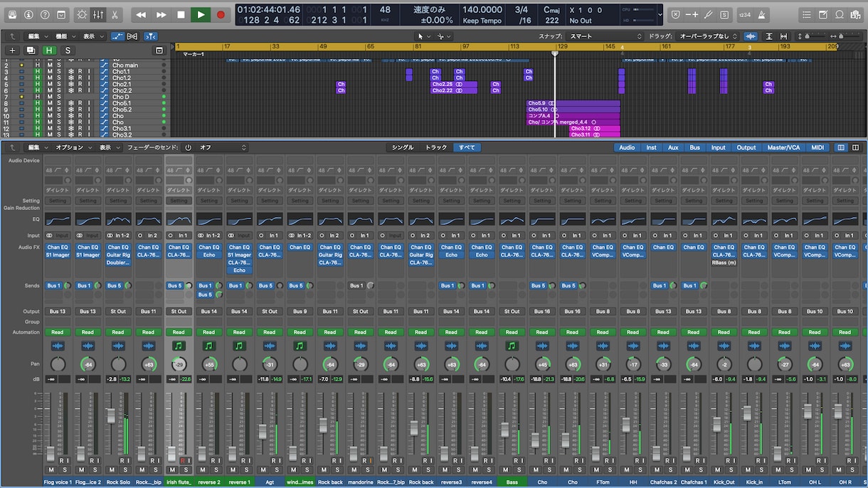Open Setting button on first Flog voice 1 strip

click(x=58, y=201)
